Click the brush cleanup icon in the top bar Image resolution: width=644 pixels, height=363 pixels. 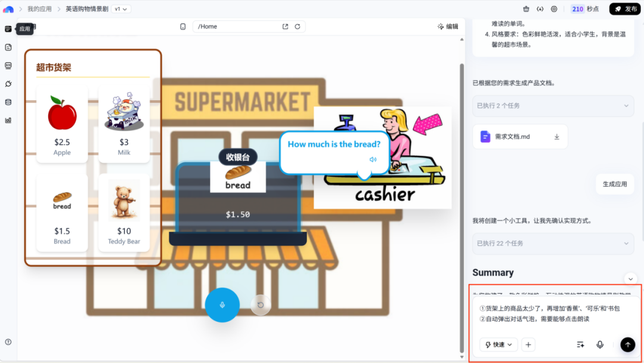525,8
